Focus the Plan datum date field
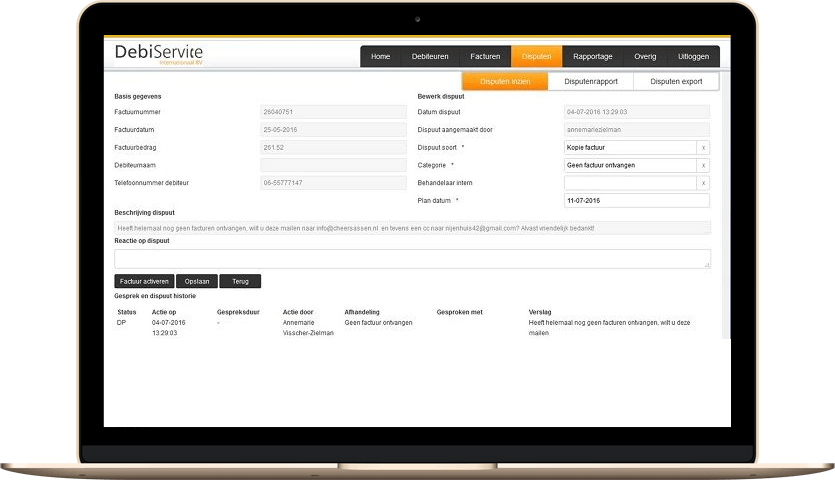 [636, 201]
